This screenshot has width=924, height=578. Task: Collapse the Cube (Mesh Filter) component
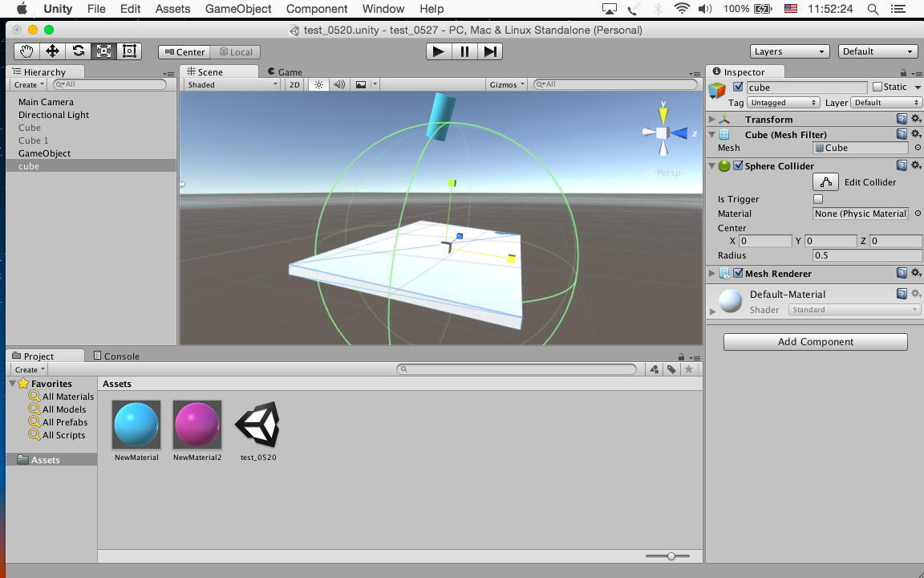point(712,135)
